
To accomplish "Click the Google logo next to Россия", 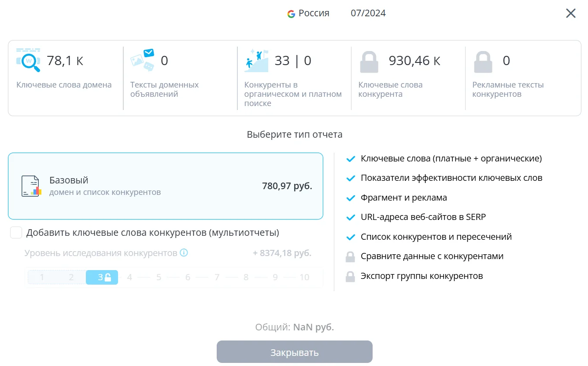I will tap(291, 14).
